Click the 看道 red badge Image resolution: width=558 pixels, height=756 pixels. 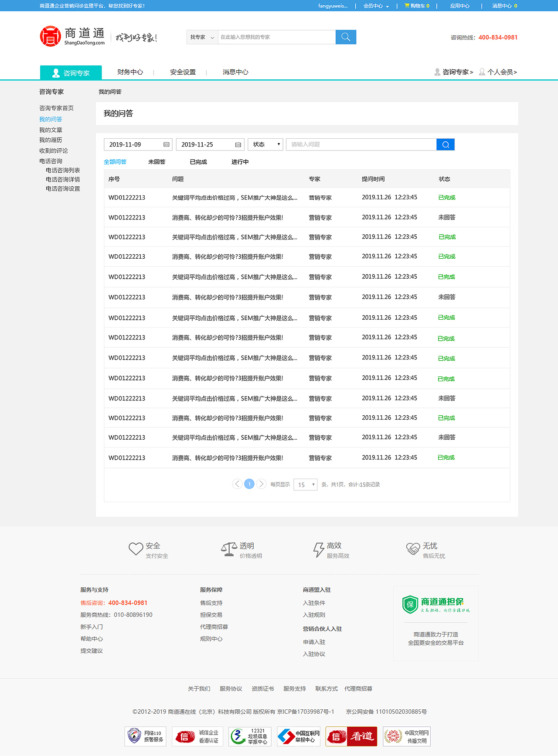(x=351, y=736)
